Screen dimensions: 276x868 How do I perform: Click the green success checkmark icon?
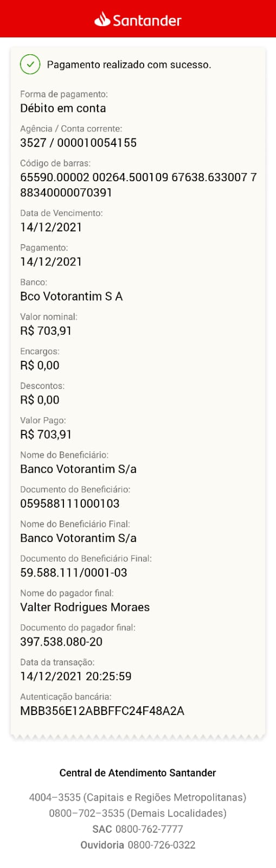click(x=30, y=65)
